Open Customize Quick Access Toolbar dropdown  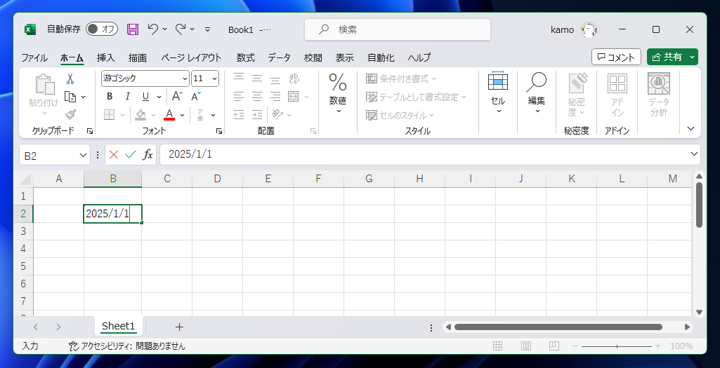208,29
